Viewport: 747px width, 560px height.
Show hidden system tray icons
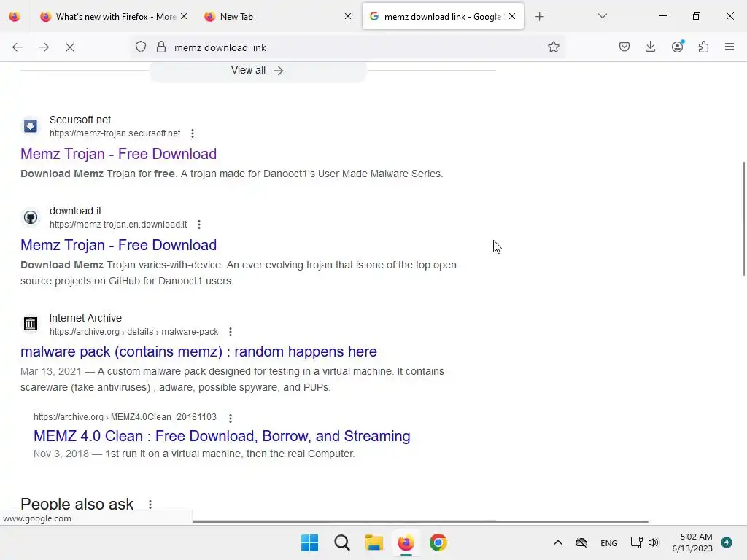(x=558, y=542)
